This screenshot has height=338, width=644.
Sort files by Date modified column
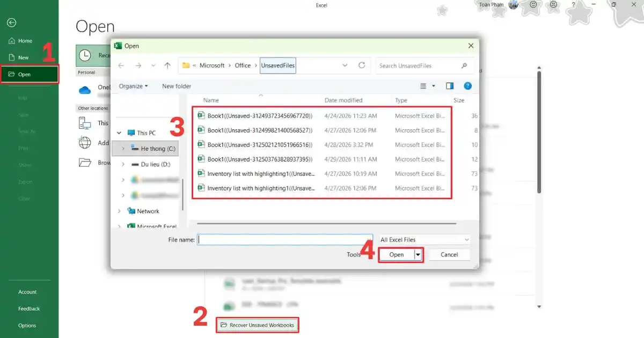point(343,100)
